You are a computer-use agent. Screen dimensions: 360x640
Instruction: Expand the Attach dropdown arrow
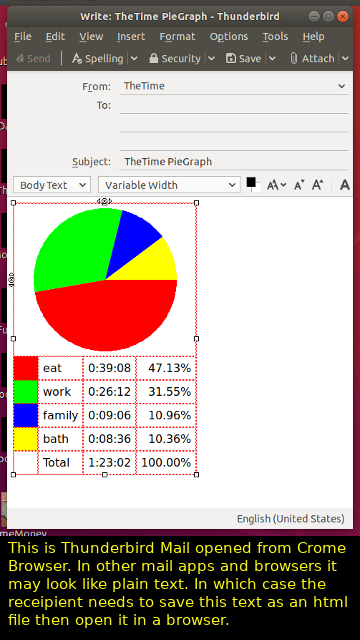pos(345,58)
